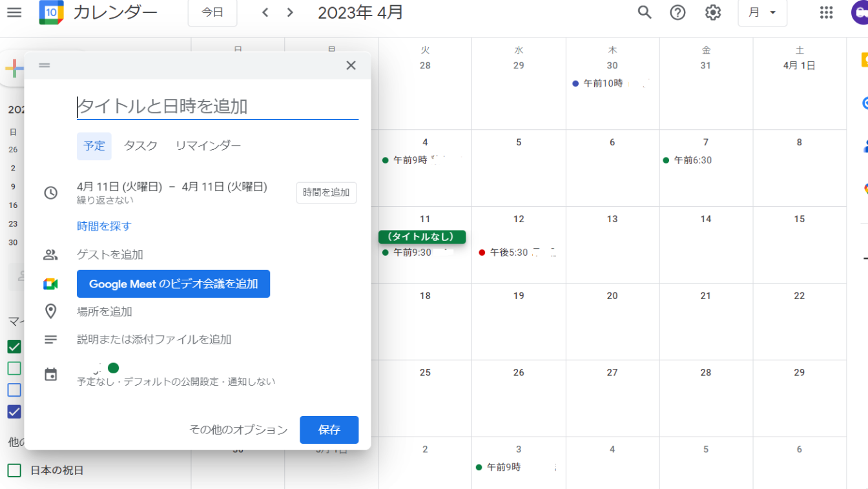Open the 月 view dropdown
868x489 pixels.
point(762,12)
